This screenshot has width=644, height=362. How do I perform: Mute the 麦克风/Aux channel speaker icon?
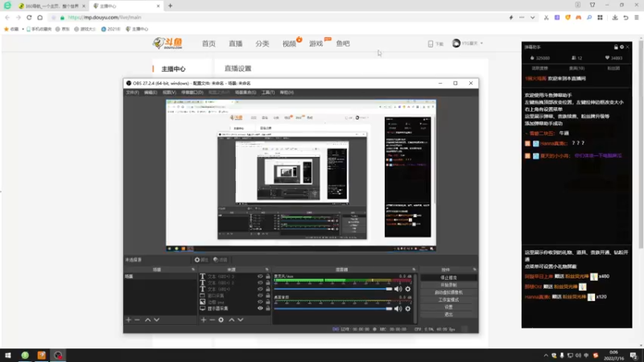tap(398, 289)
